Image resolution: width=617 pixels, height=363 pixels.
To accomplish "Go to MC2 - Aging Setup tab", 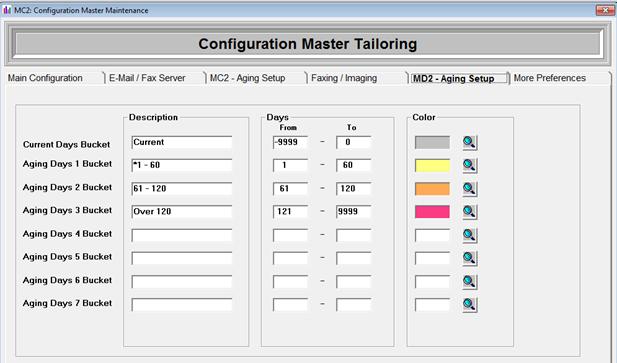I will tap(248, 78).
